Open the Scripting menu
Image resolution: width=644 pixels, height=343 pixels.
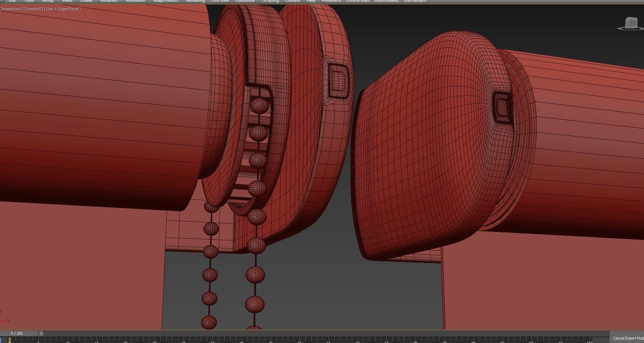click(271, 1)
